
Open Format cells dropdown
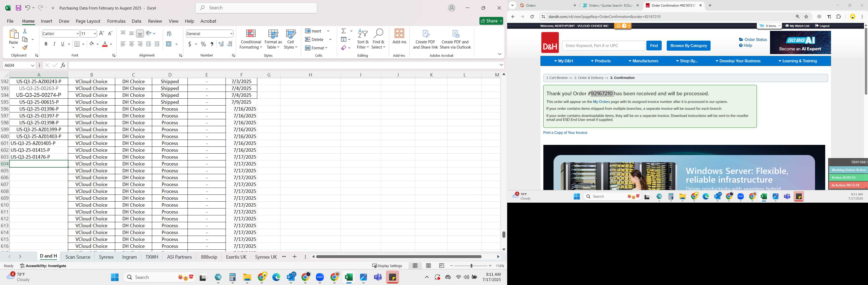316,48
